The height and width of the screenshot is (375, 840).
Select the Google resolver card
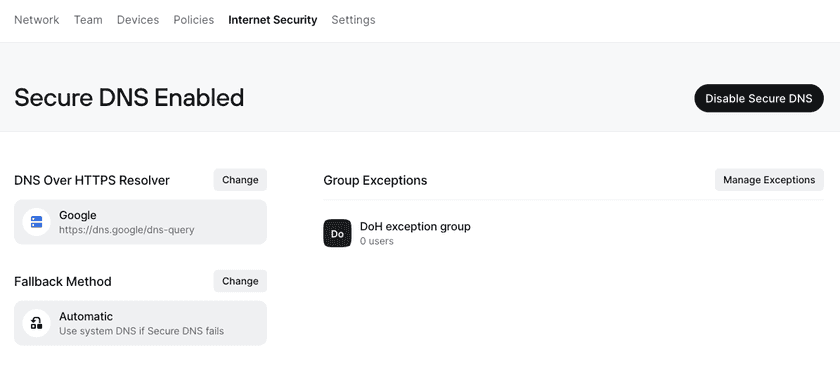(140, 222)
